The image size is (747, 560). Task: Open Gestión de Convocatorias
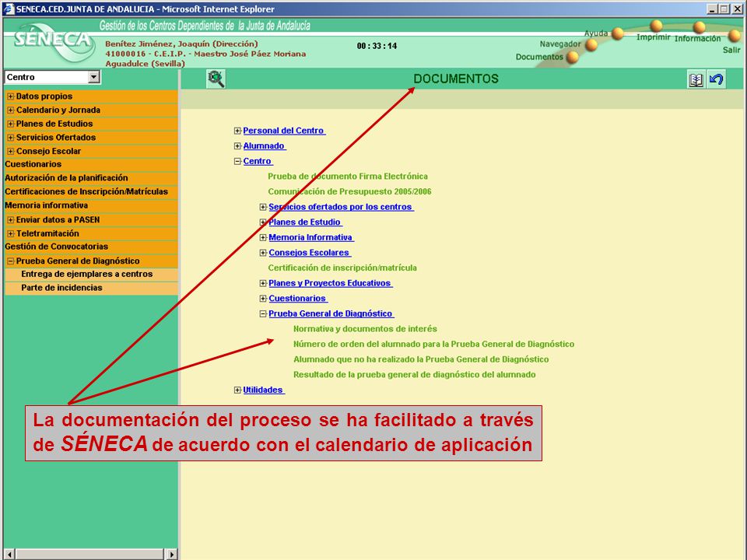point(56,247)
